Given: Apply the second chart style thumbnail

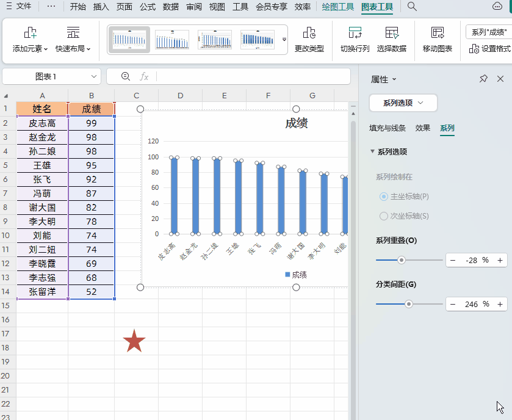Looking at the screenshot, I should coord(172,40).
